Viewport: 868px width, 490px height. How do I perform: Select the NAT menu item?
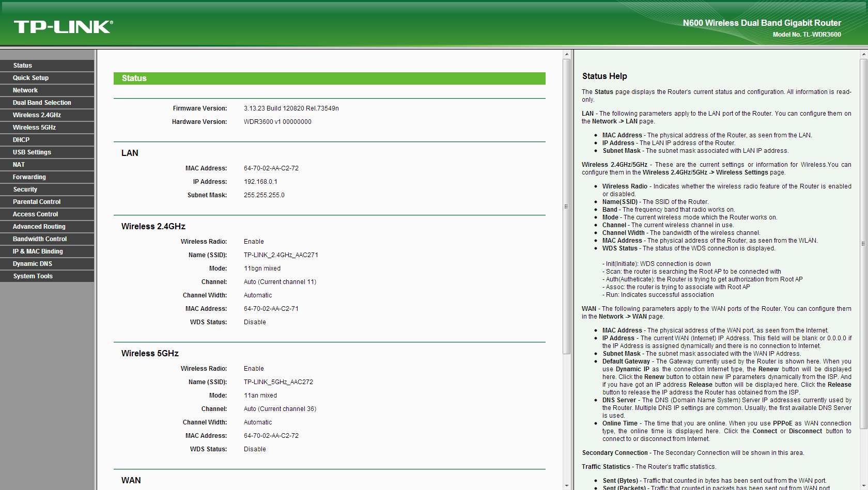click(x=47, y=165)
